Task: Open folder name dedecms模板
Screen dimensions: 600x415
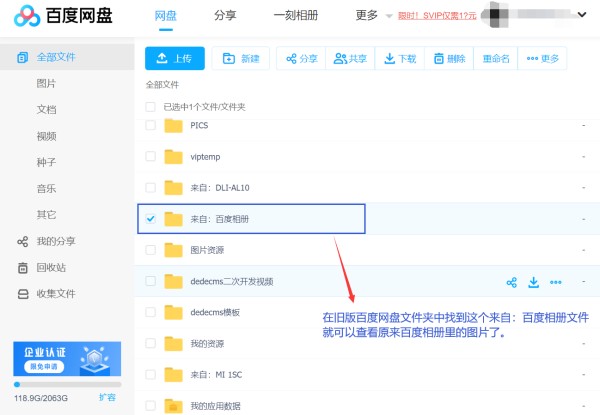Action: [215, 312]
